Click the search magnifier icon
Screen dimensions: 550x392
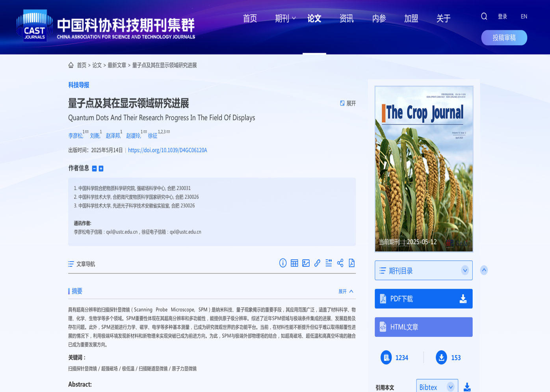coord(484,16)
